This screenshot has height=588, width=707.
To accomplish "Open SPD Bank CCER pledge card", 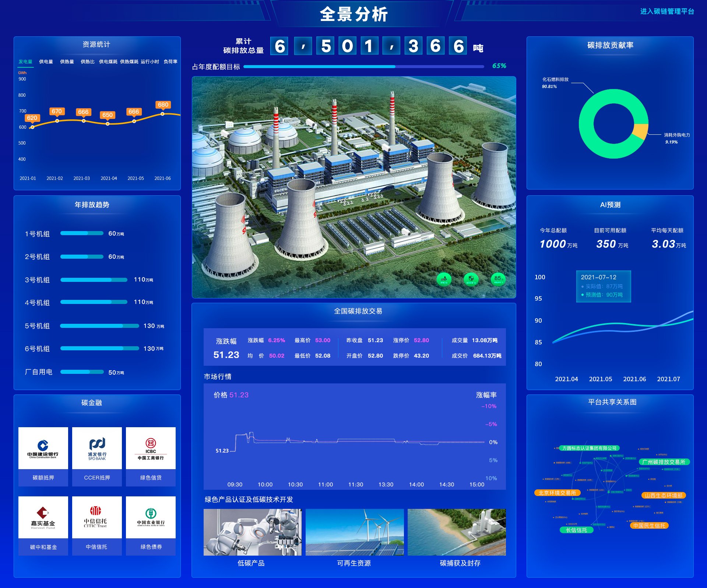I will click(97, 456).
